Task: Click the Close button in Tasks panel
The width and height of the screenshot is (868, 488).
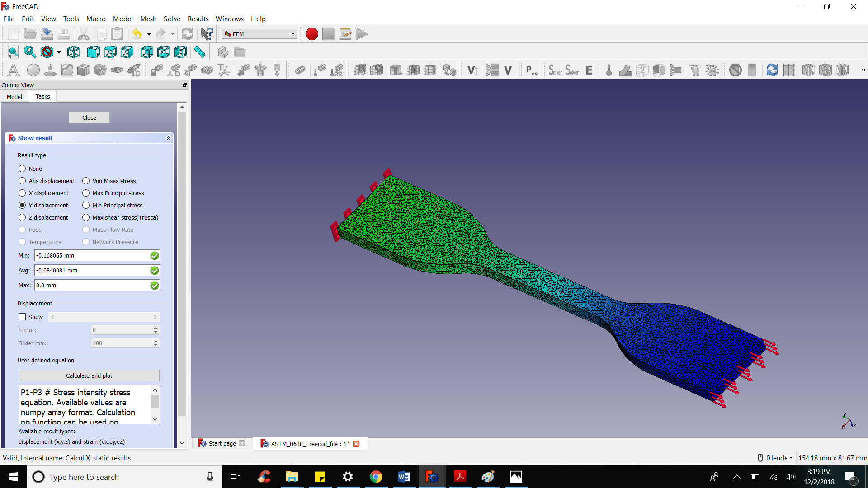Action: (89, 117)
